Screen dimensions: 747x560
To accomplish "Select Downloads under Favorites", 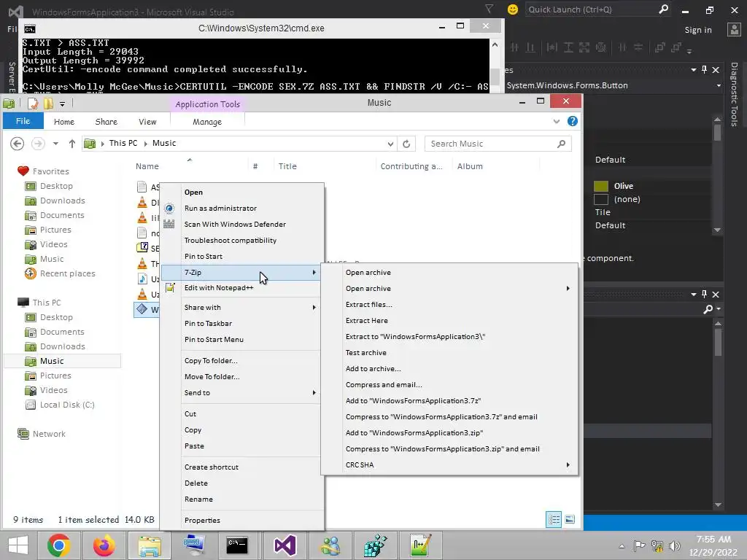I will coord(62,201).
